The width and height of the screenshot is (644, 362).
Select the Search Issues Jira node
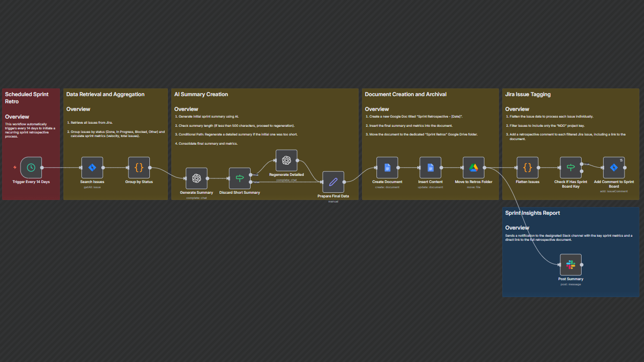click(92, 167)
